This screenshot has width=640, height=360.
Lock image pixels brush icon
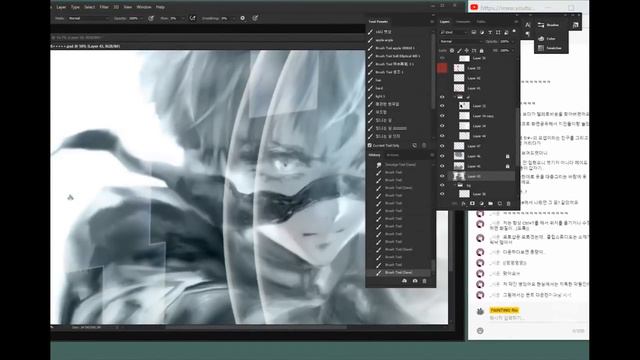(x=459, y=51)
